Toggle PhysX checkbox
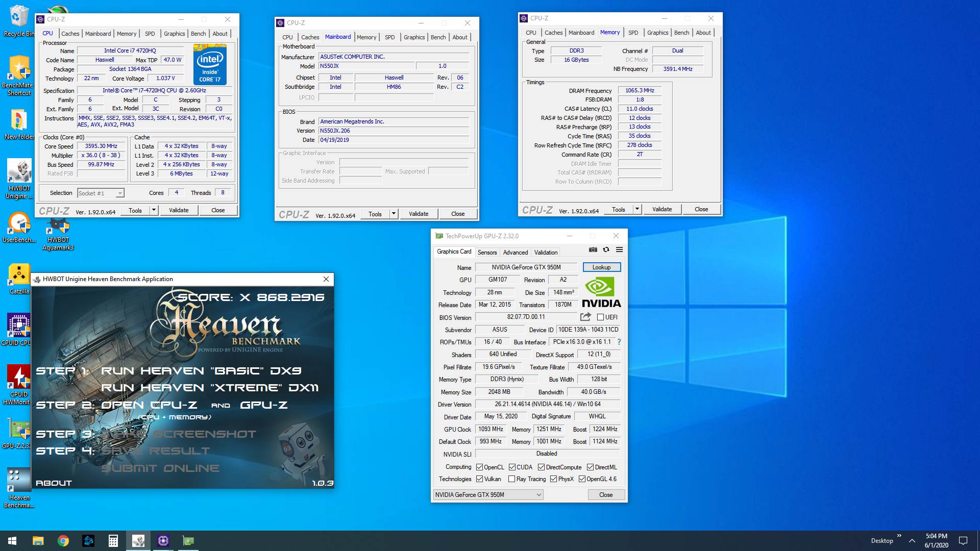Image resolution: width=980 pixels, height=551 pixels. coord(553,479)
